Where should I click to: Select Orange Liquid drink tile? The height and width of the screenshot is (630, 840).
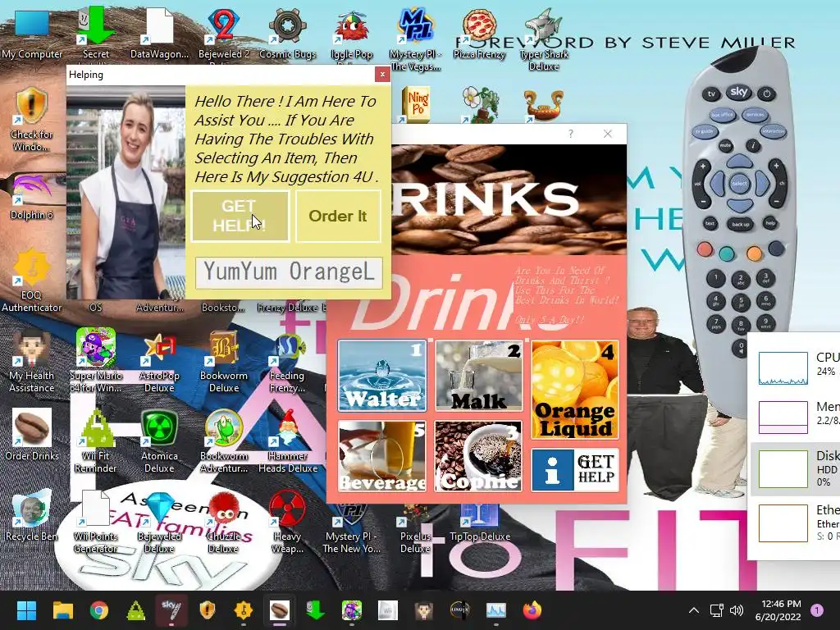(x=575, y=390)
